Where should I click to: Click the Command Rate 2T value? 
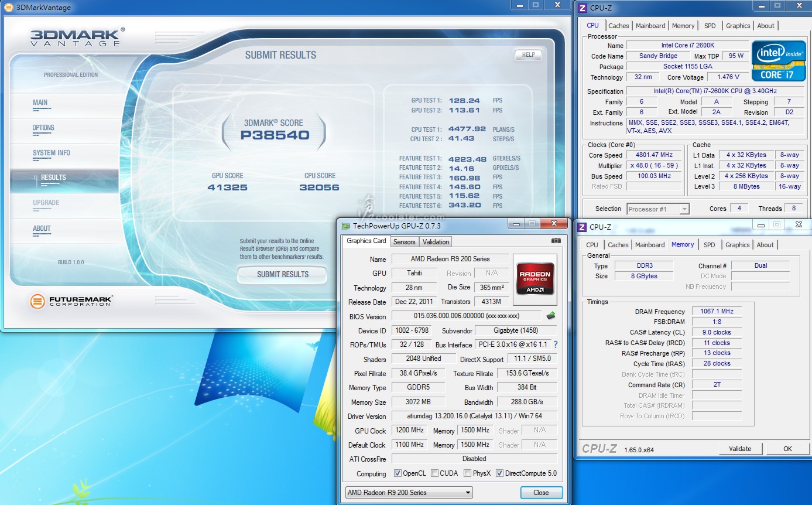pyautogui.click(x=717, y=385)
